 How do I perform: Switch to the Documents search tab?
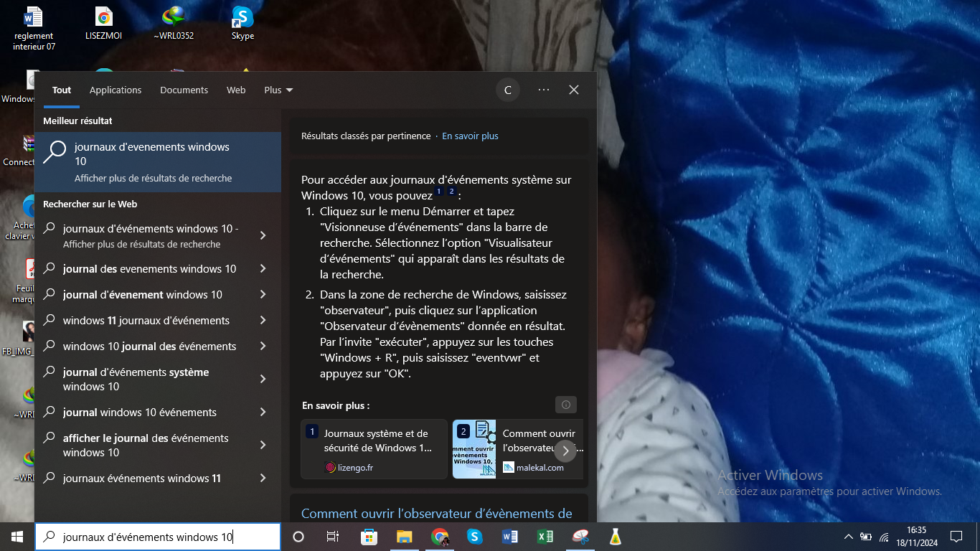pyautogui.click(x=184, y=90)
